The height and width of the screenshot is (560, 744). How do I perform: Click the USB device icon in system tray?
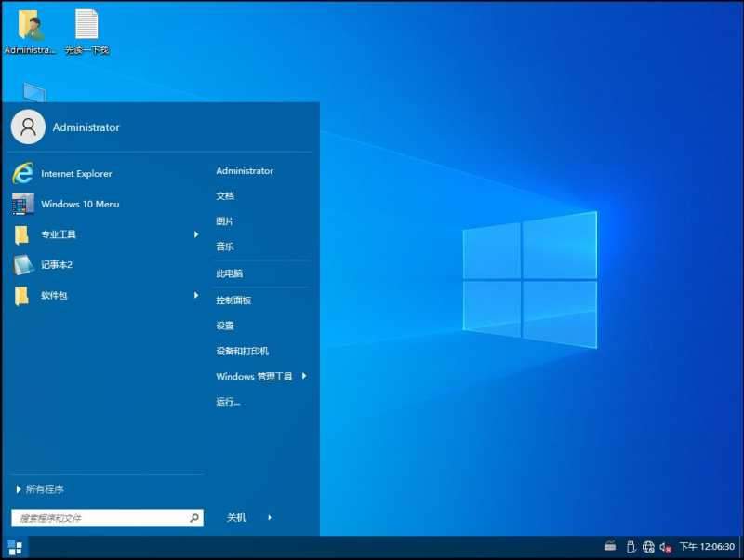coord(631,547)
